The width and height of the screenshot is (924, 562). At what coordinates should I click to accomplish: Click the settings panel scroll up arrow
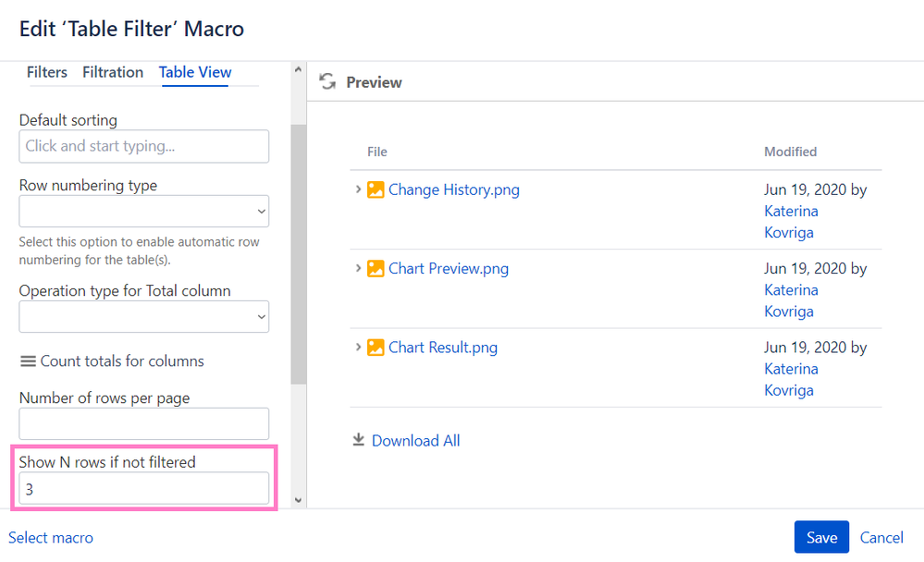[x=298, y=69]
